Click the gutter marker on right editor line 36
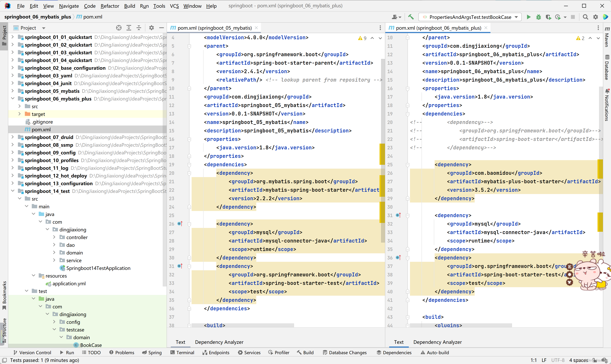 [x=398, y=258]
